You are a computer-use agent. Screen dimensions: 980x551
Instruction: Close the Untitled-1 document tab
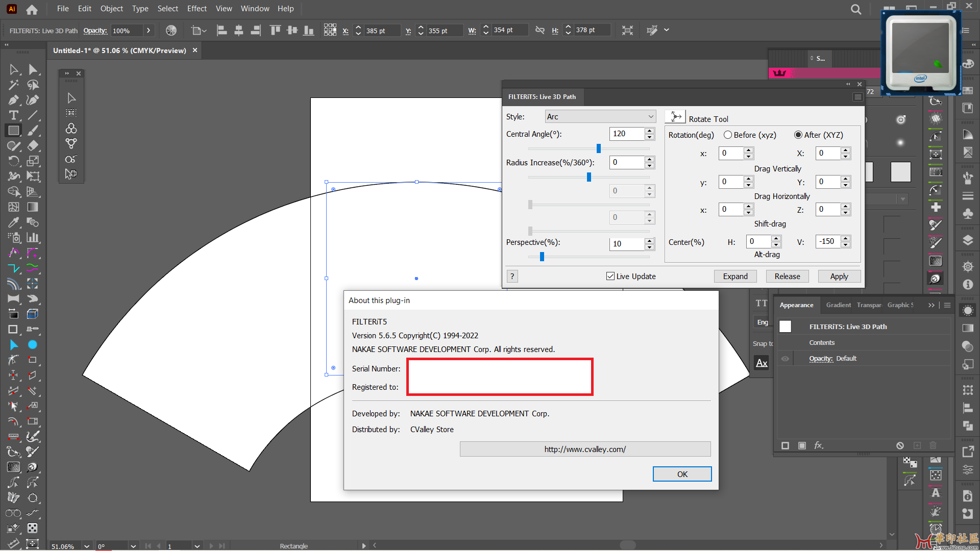(195, 51)
